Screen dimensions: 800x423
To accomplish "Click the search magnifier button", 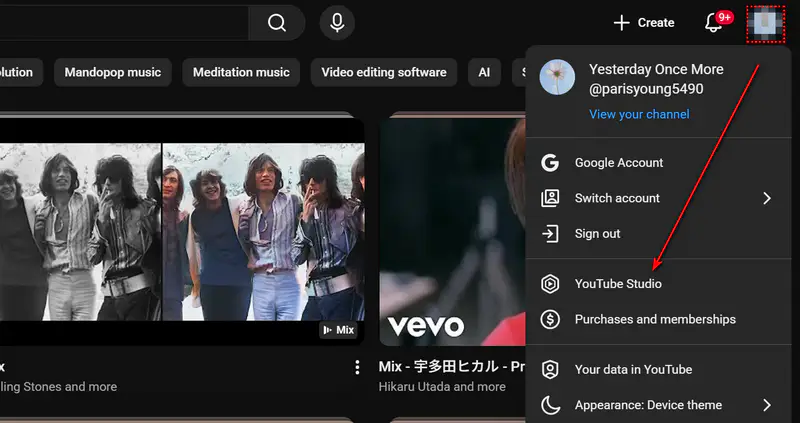I will (x=277, y=22).
